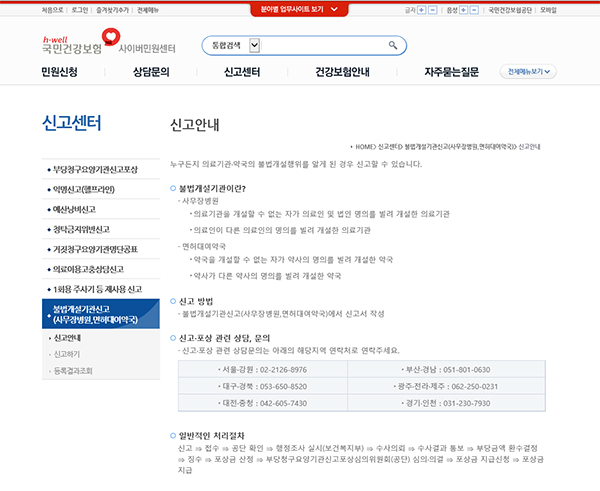The height and width of the screenshot is (491, 600).
Task: Open 건강보험안내 main menu
Action: [x=342, y=72]
